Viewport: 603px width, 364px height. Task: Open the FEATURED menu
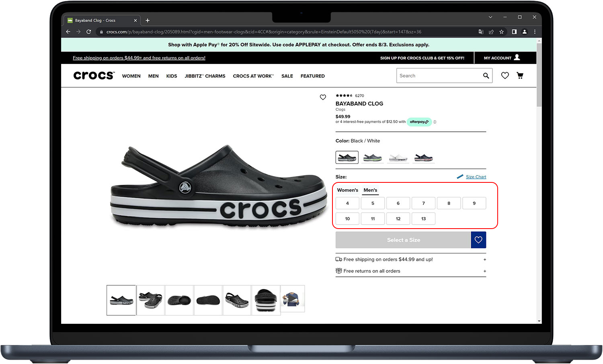[x=313, y=76]
